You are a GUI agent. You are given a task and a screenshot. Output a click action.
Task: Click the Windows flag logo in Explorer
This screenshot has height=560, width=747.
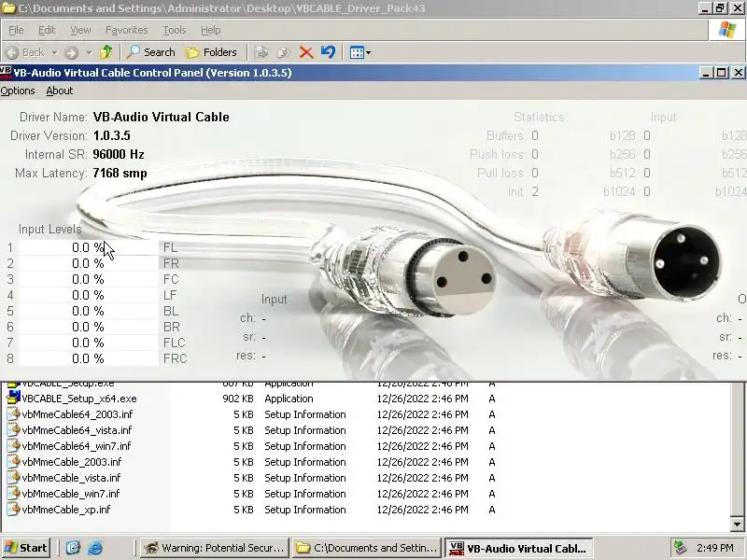click(x=727, y=30)
